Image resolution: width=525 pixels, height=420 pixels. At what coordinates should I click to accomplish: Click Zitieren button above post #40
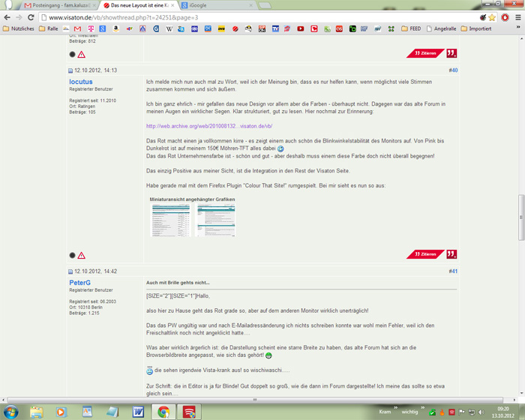[x=425, y=53]
